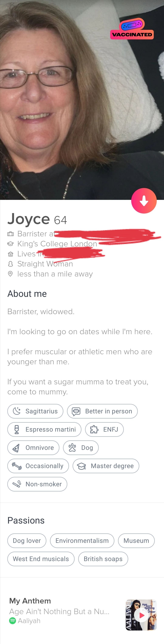
Task: Tap the Environmentalism passion tag
Action: pyautogui.click(x=82, y=541)
